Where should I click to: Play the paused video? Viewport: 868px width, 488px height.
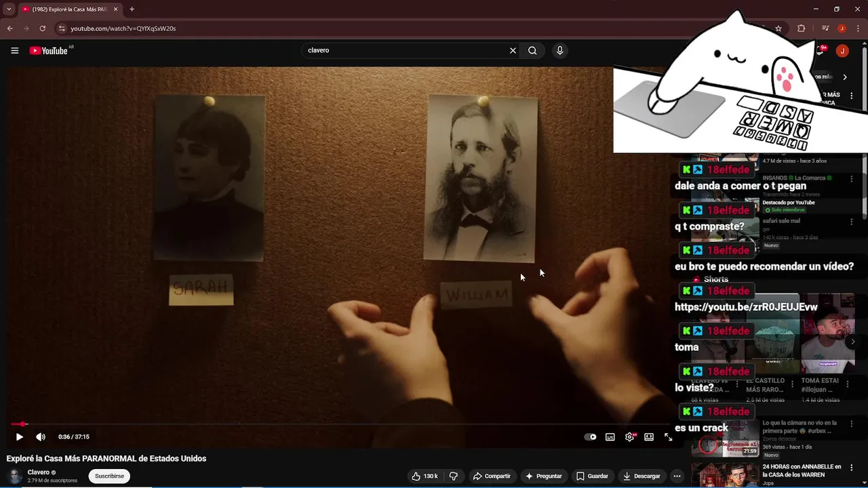click(x=19, y=437)
